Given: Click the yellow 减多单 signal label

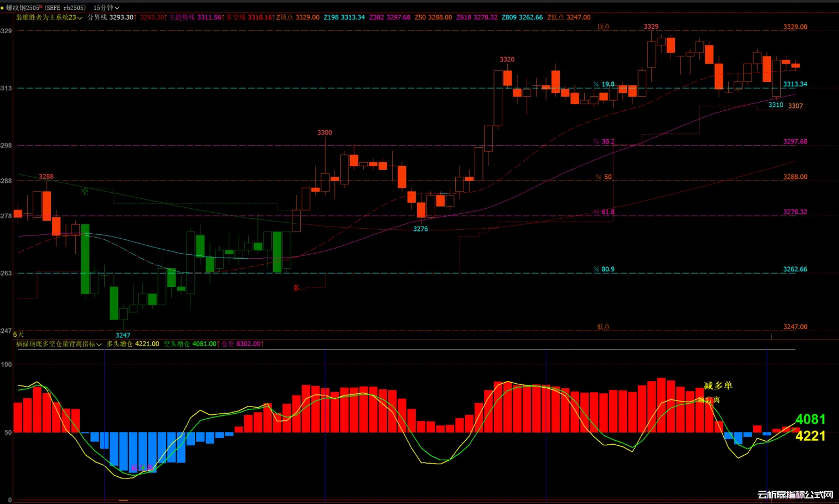Looking at the screenshot, I should 718,385.
